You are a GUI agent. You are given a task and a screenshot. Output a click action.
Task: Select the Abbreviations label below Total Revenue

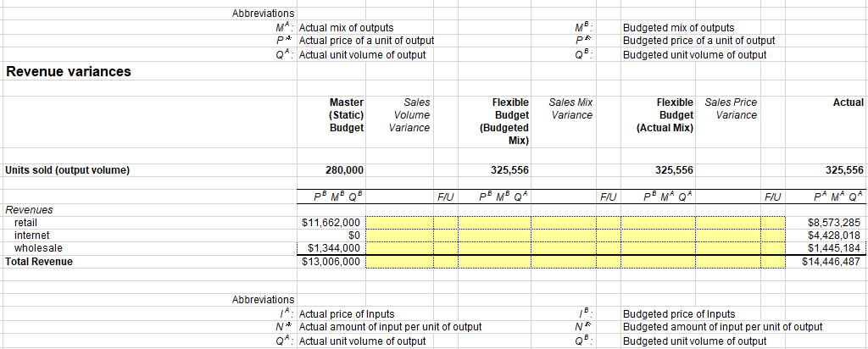tap(263, 300)
